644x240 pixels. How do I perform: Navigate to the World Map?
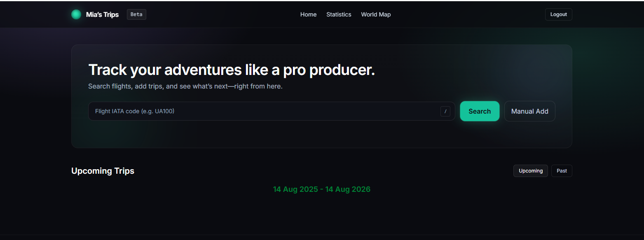[x=376, y=14]
